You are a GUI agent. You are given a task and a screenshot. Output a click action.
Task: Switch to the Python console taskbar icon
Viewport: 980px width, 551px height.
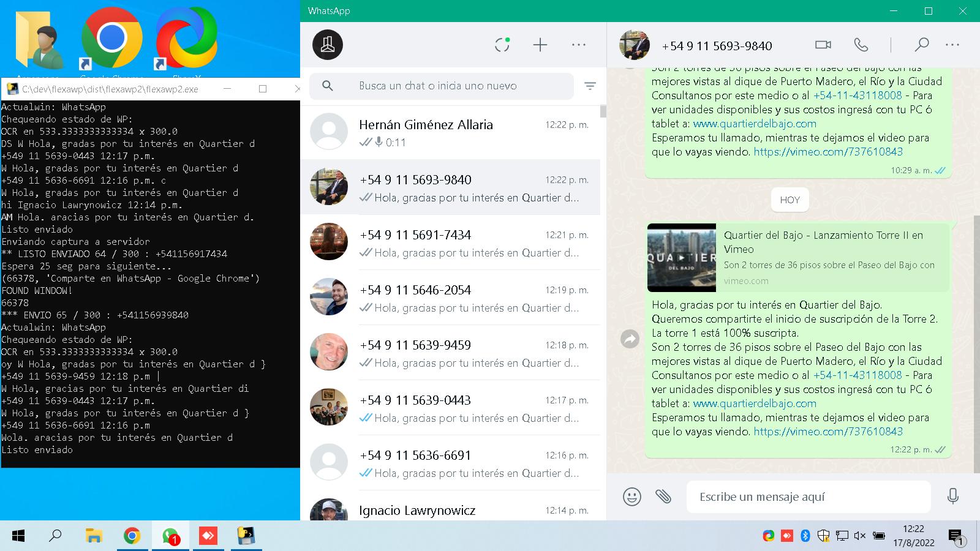246,536
